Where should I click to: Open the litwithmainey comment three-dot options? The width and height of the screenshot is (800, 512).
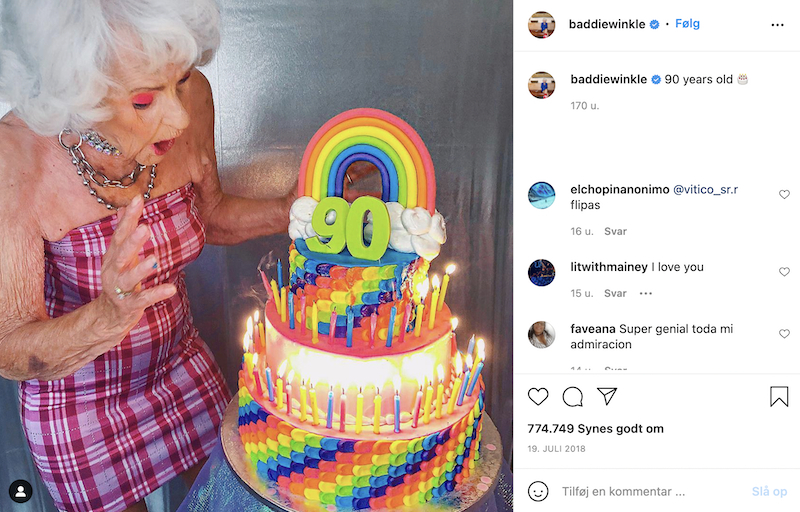coord(645,293)
